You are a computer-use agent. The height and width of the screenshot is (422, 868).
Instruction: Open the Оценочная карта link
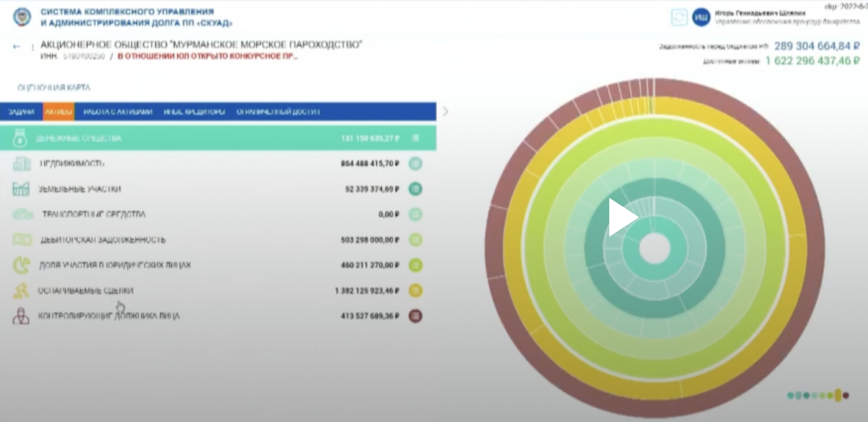point(54,88)
